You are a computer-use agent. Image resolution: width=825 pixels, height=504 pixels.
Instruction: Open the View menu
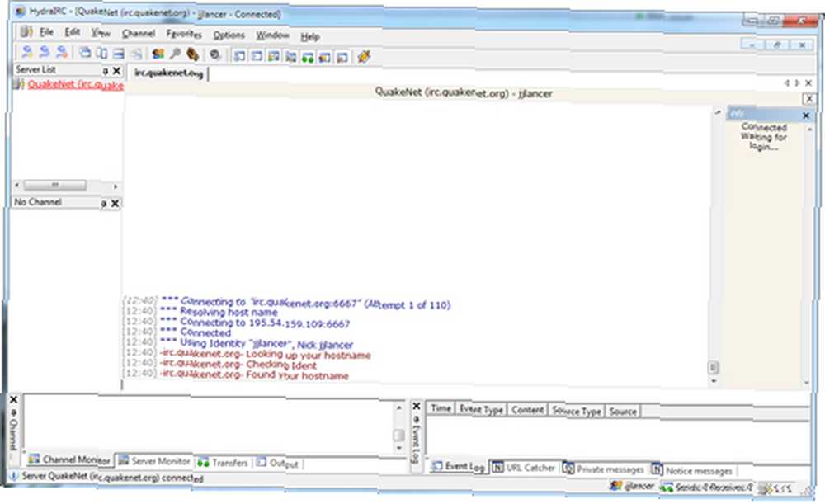tap(101, 33)
